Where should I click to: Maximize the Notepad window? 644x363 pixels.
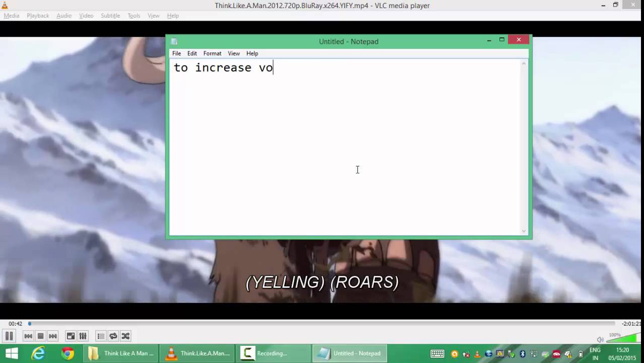tap(502, 40)
